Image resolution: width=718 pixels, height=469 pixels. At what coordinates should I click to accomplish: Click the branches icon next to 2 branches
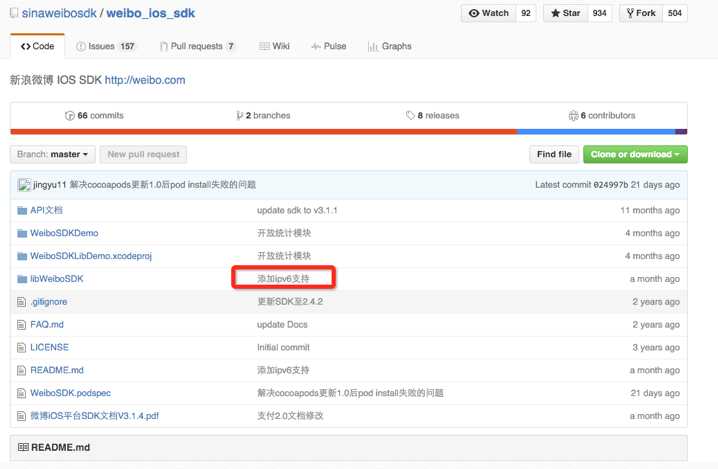(x=239, y=115)
